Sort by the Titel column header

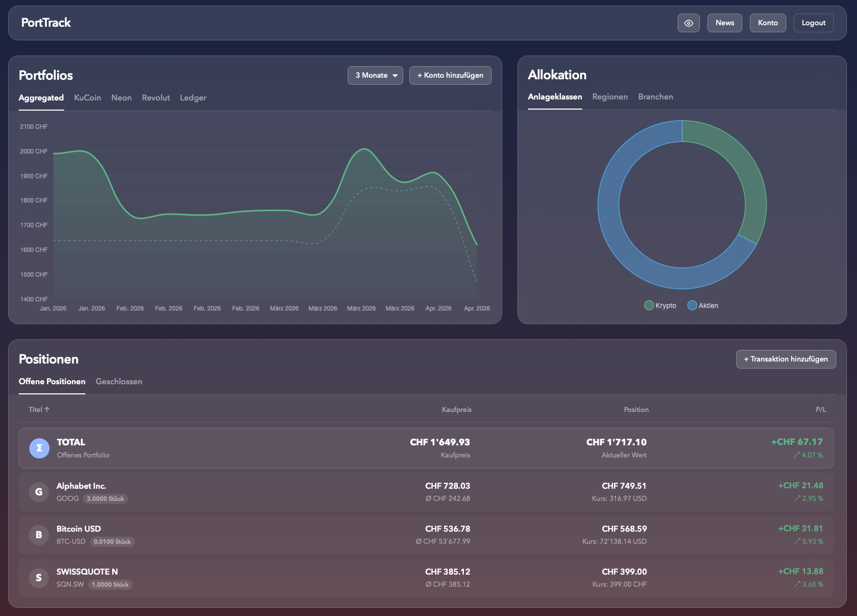(x=39, y=409)
